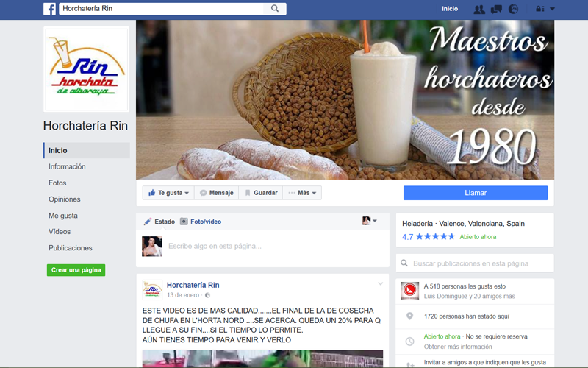The height and width of the screenshot is (368, 588).
Task: Click location pin icon for visits
Action: click(x=410, y=316)
